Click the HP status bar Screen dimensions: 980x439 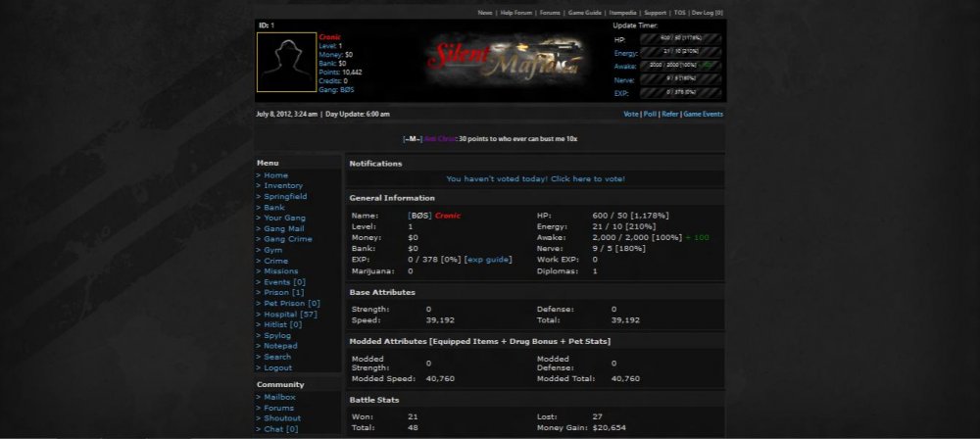[680, 39]
